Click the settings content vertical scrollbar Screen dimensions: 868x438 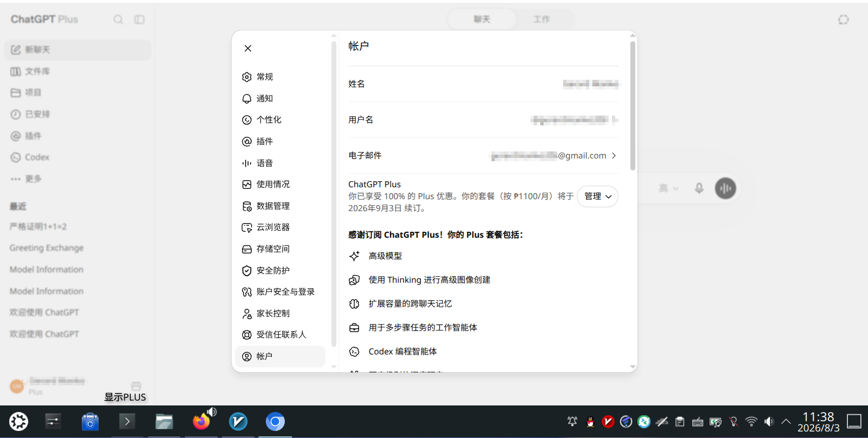point(633,106)
